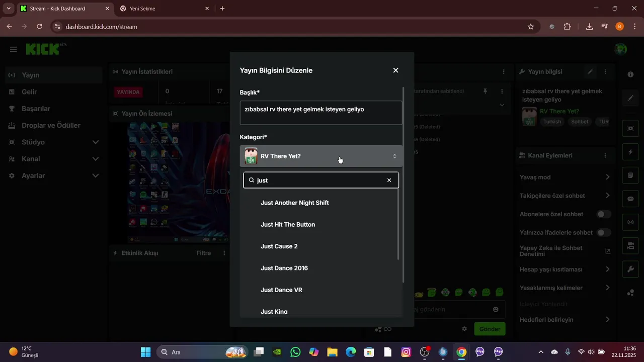Open Yapay Zeka ile Sohbet Denetimi link
Image resolution: width=644 pixels, height=362 pixels.
tap(565, 251)
